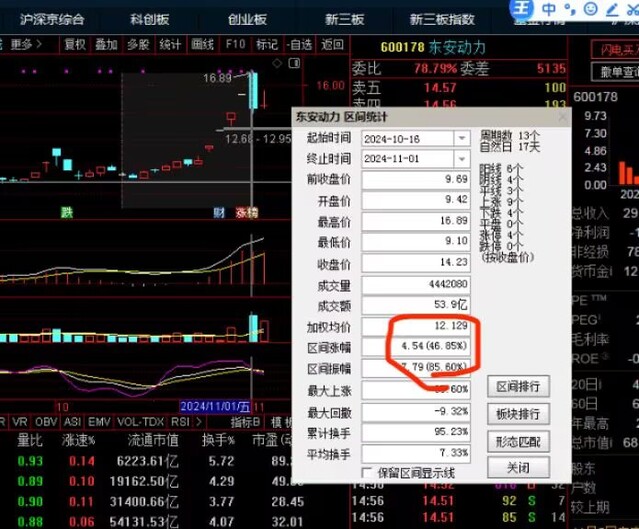
Task: Select the VR indicator tab
Action: point(20,422)
